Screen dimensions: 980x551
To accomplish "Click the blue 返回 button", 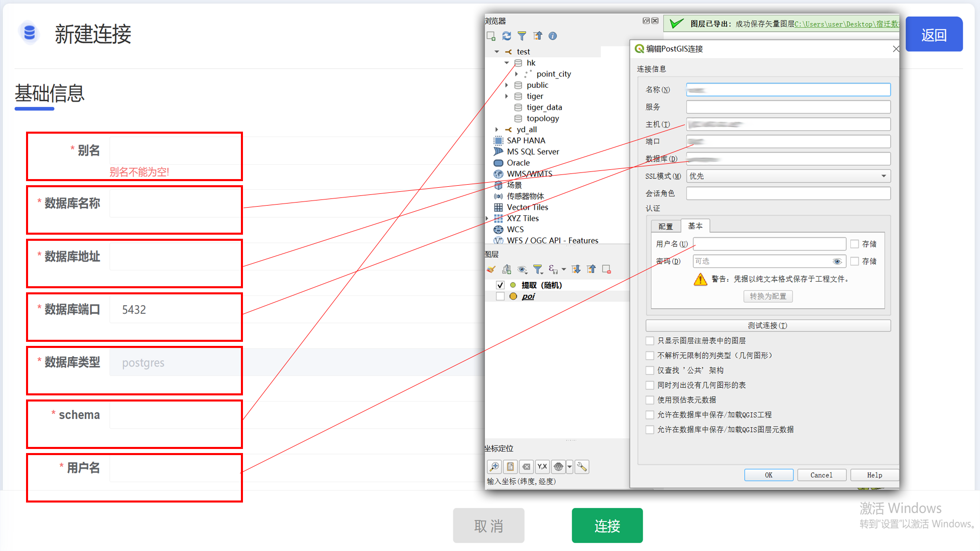I will (934, 35).
